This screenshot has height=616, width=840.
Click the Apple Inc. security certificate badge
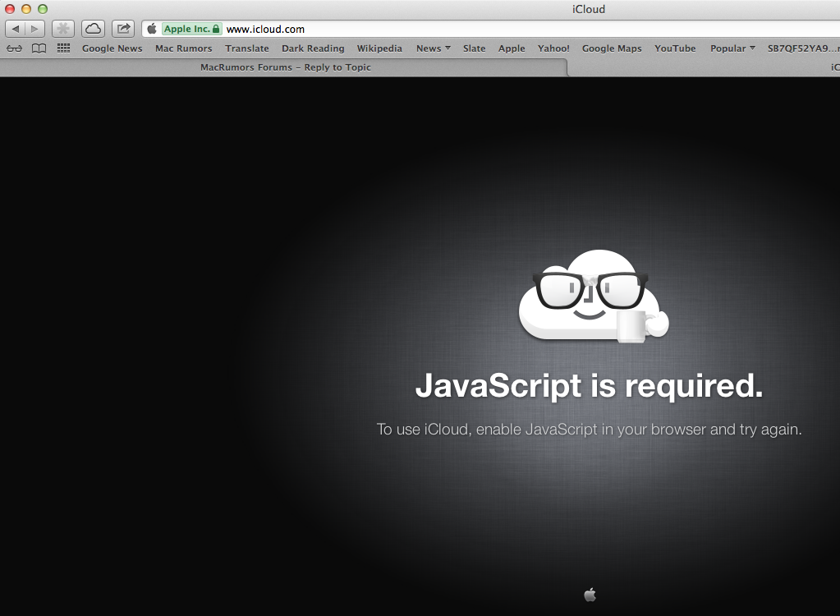[192, 29]
